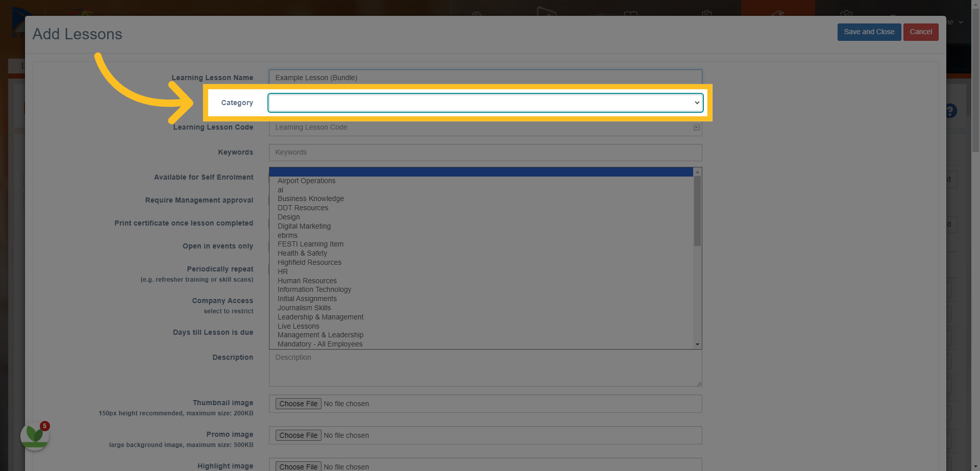
Task: Select Leadership & Management category
Action: 481,317
